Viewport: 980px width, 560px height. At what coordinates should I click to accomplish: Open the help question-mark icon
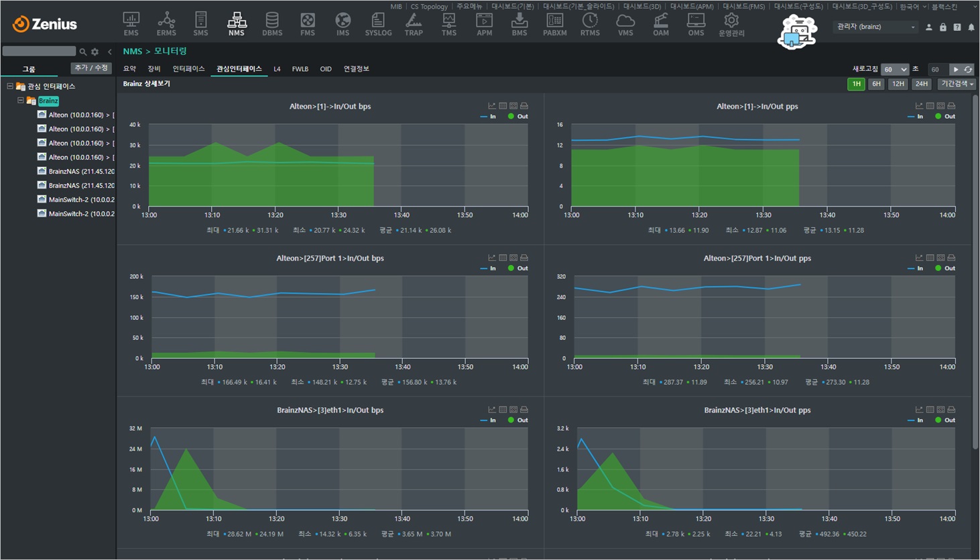957,27
